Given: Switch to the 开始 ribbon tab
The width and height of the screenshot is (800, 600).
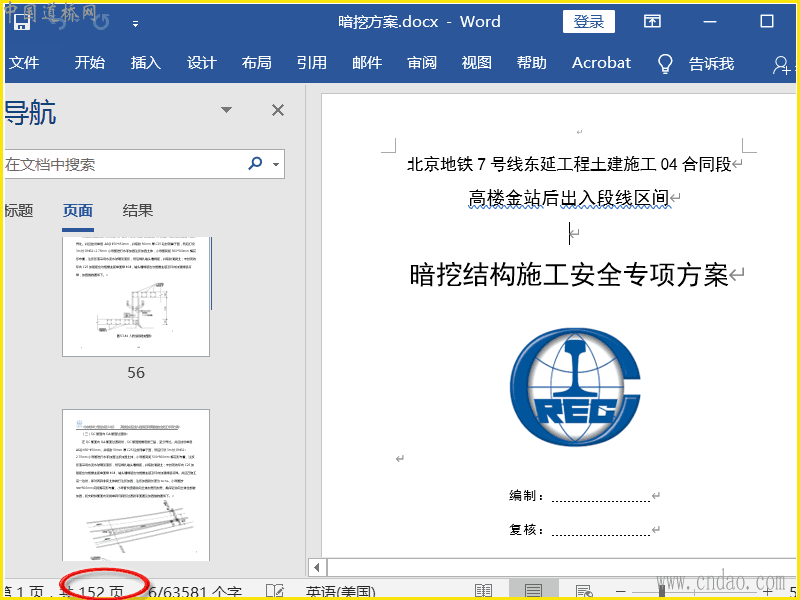Looking at the screenshot, I should coord(90,63).
